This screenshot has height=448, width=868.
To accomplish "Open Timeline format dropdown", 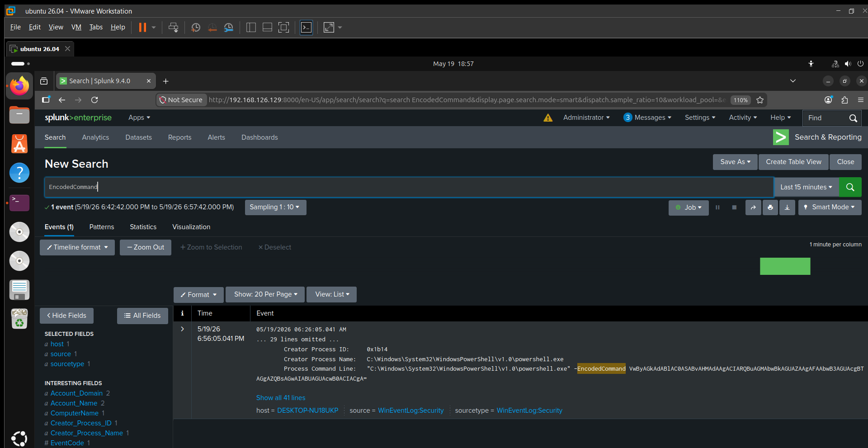I will (77, 247).
